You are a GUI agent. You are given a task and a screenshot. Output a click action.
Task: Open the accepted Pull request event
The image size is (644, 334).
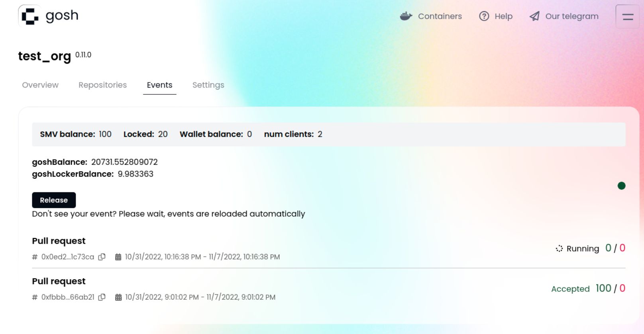pos(59,281)
